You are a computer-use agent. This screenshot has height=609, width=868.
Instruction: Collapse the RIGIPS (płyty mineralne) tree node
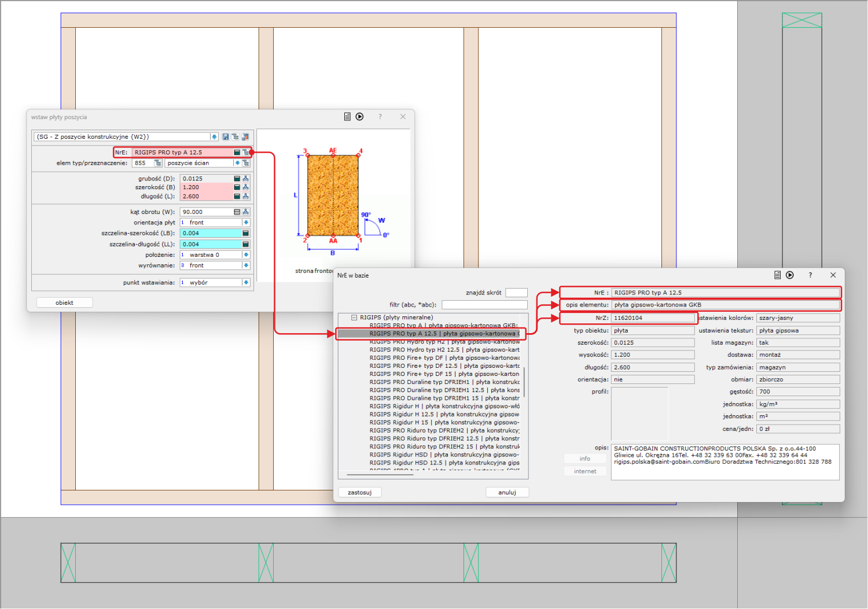[354, 318]
